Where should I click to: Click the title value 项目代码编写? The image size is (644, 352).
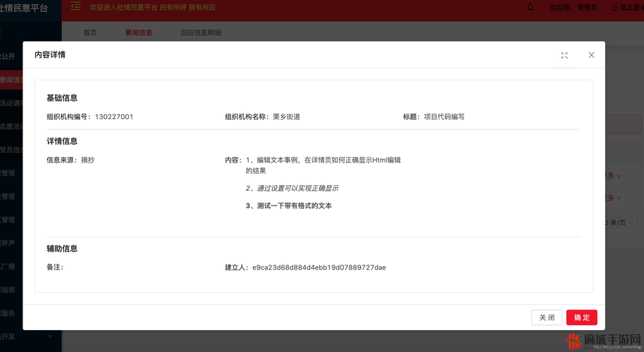click(x=444, y=117)
